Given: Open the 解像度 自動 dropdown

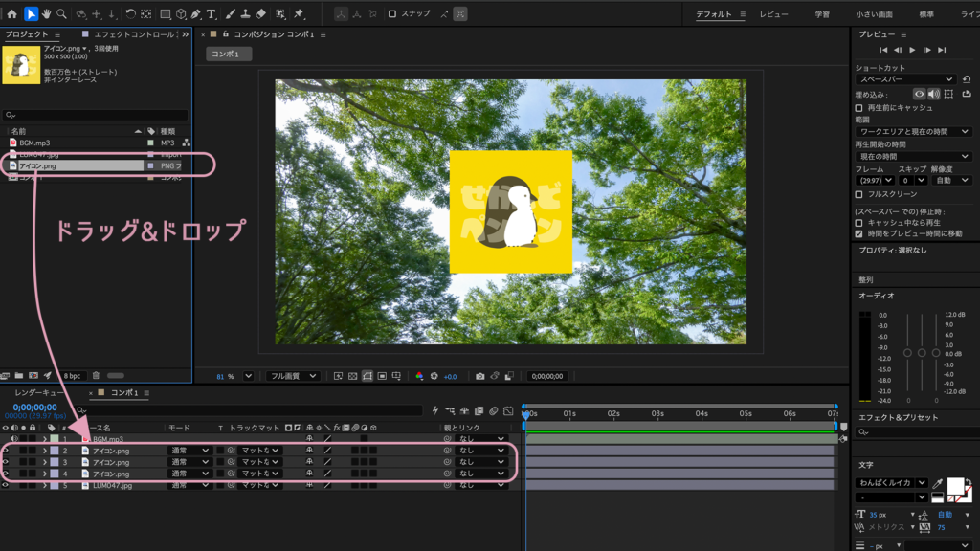Looking at the screenshot, I should point(951,181).
